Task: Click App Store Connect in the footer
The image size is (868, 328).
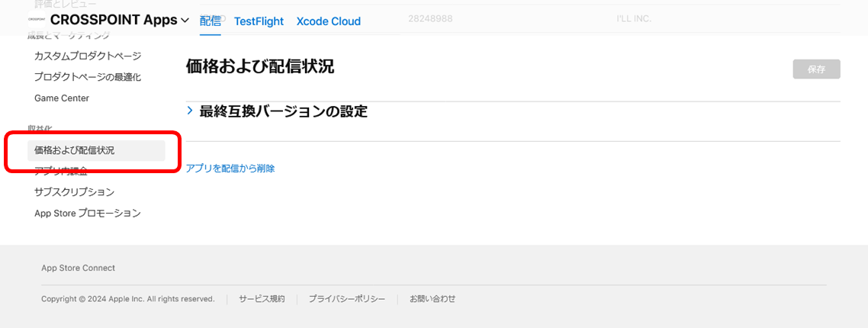Action: [x=79, y=268]
